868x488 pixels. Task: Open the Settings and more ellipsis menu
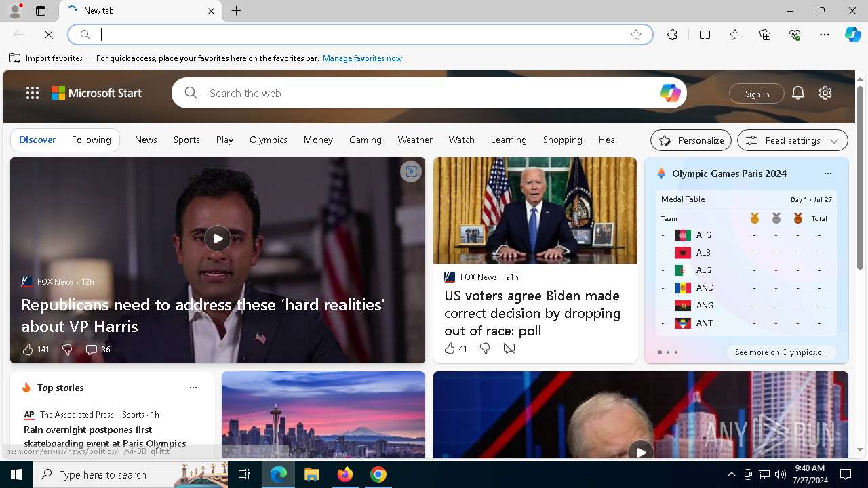coord(825,35)
